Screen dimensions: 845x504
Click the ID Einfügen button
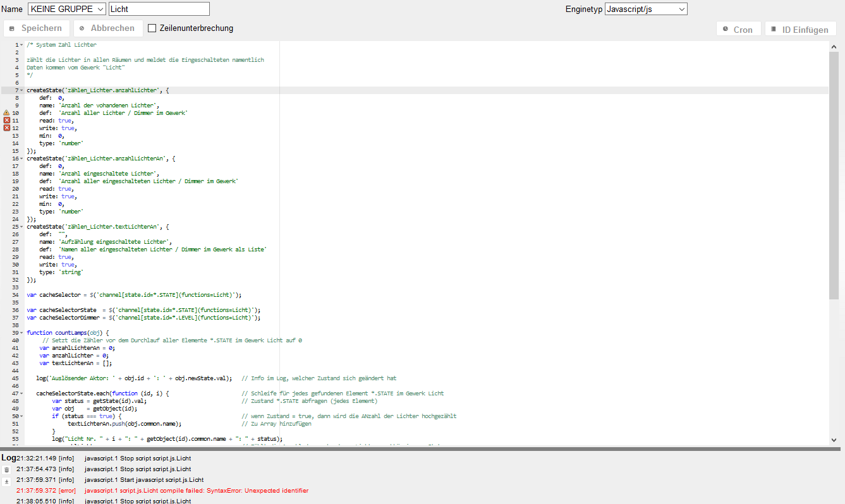point(800,30)
